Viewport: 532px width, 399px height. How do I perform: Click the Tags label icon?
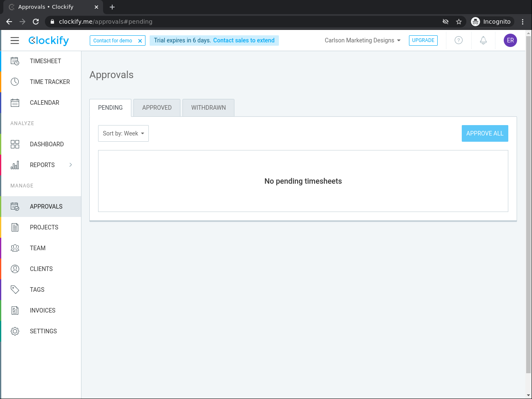(x=15, y=290)
